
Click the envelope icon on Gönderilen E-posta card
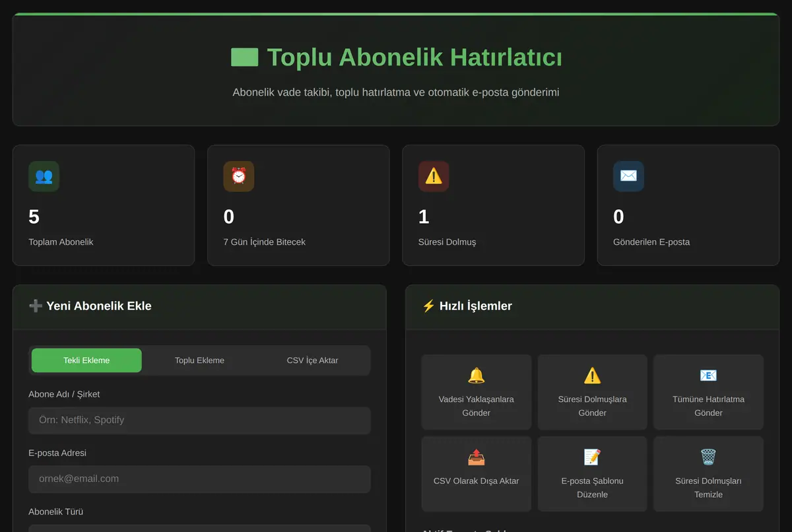(628, 176)
